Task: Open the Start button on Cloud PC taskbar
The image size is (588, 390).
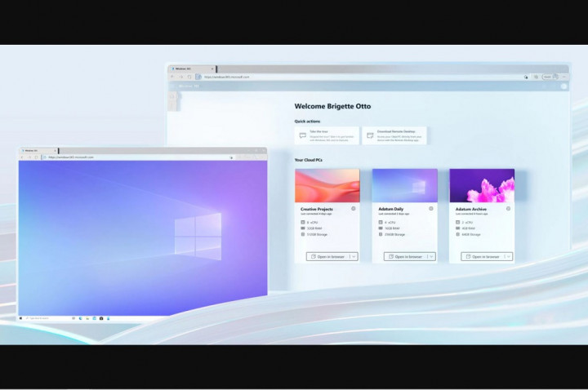Action: [20, 318]
